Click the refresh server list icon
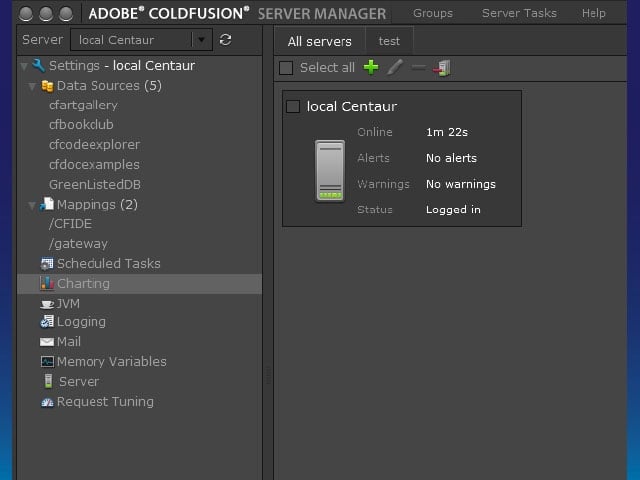The height and width of the screenshot is (480, 640). 225,40
